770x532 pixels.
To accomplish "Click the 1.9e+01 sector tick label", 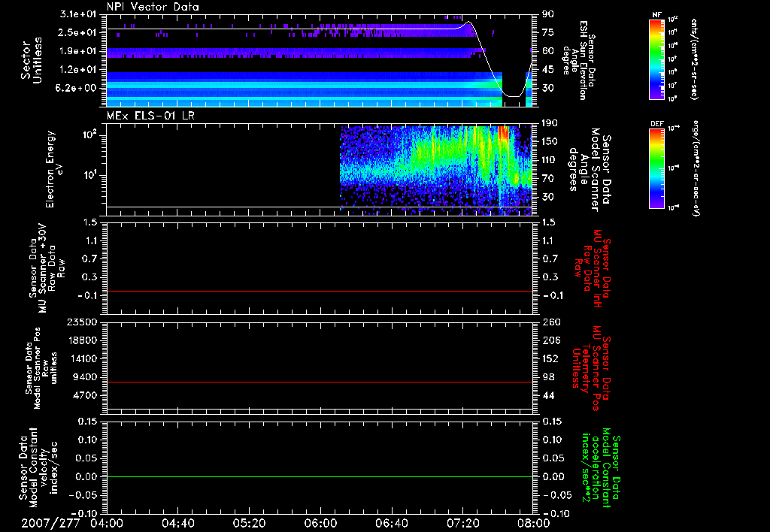I will [78, 51].
